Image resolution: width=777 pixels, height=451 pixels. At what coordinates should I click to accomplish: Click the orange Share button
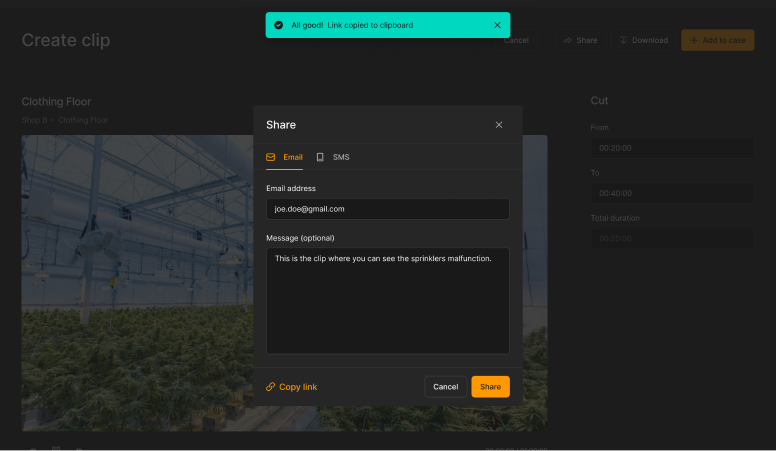tap(490, 387)
